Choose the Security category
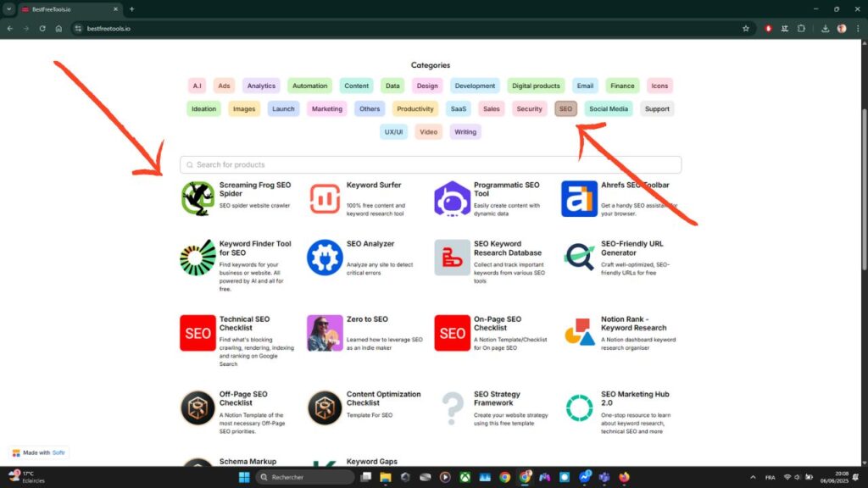The height and width of the screenshot is (488, 868). pos(529,109)
